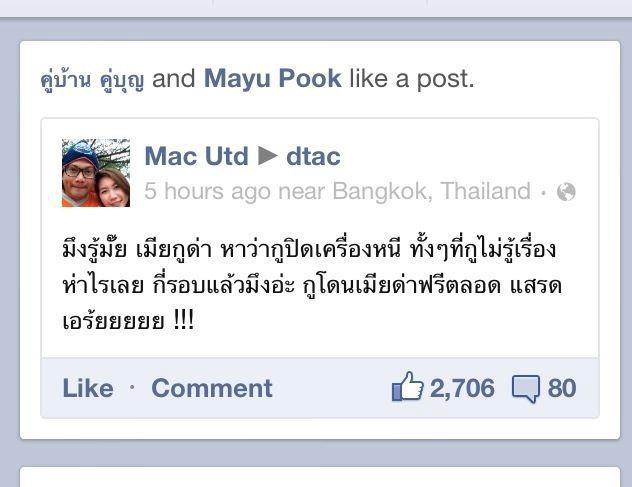Open Mac Utd's profile name link
632x487 pixels.
(196, 156)
